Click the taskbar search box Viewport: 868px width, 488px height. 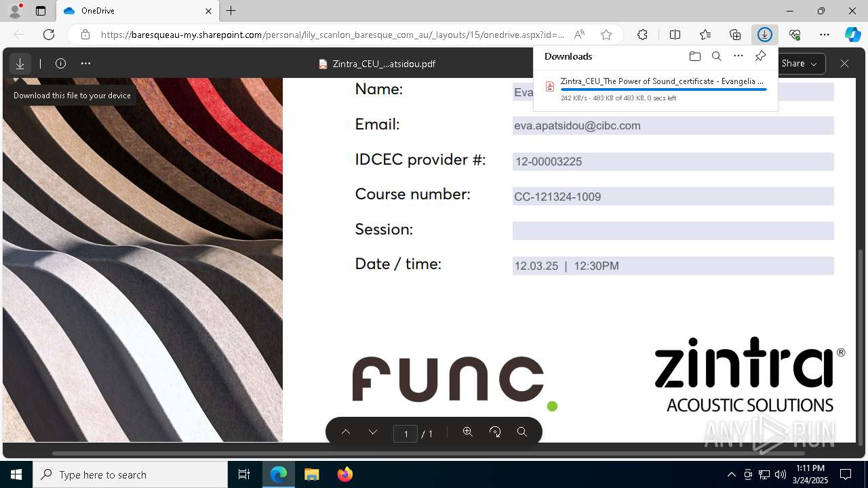click(x=130, y=474)
